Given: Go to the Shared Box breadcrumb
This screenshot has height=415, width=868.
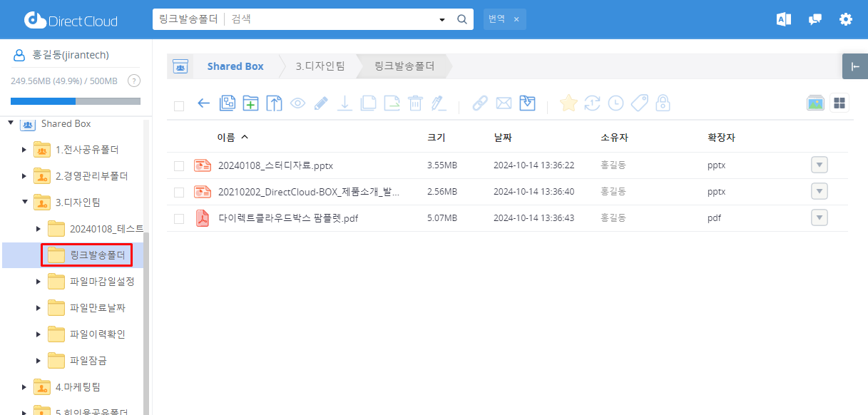Looking at the screenshot, I should [235, 66].
